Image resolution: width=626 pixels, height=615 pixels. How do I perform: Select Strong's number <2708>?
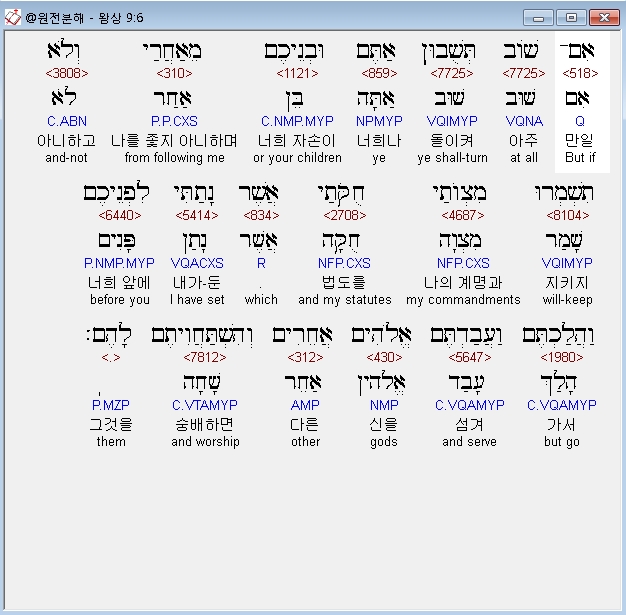[345, 215]
